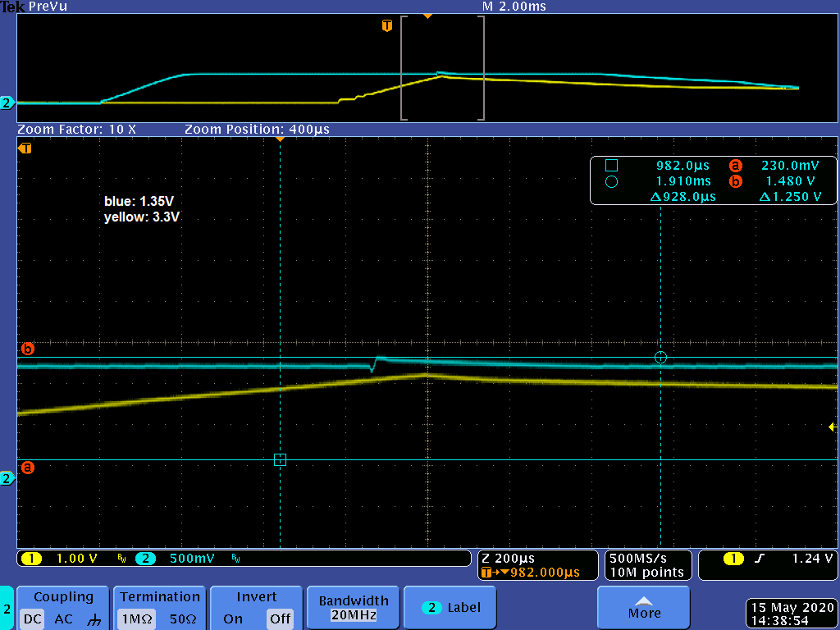Click the right zoom bracket in overview

click(x=482, y=68)
